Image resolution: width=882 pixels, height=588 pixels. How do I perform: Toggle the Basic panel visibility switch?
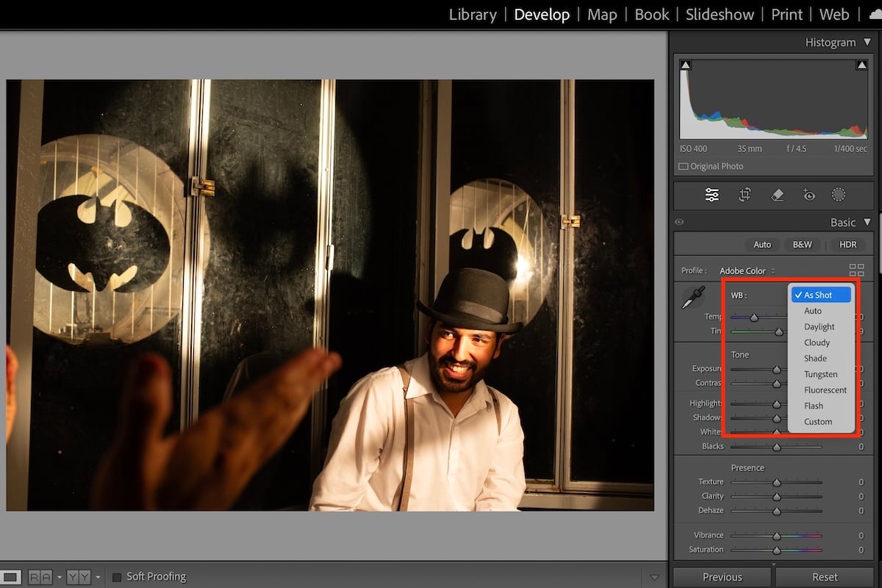point(678,221)
